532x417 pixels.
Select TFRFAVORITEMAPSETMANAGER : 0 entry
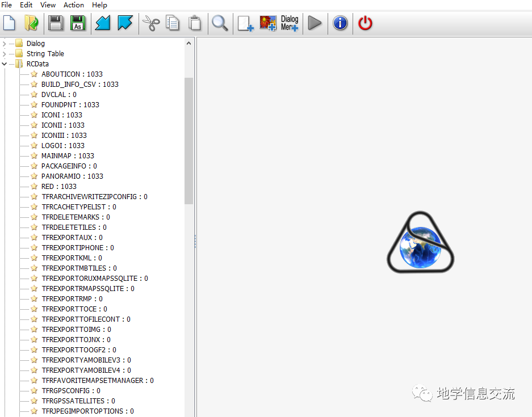point(98,380)
